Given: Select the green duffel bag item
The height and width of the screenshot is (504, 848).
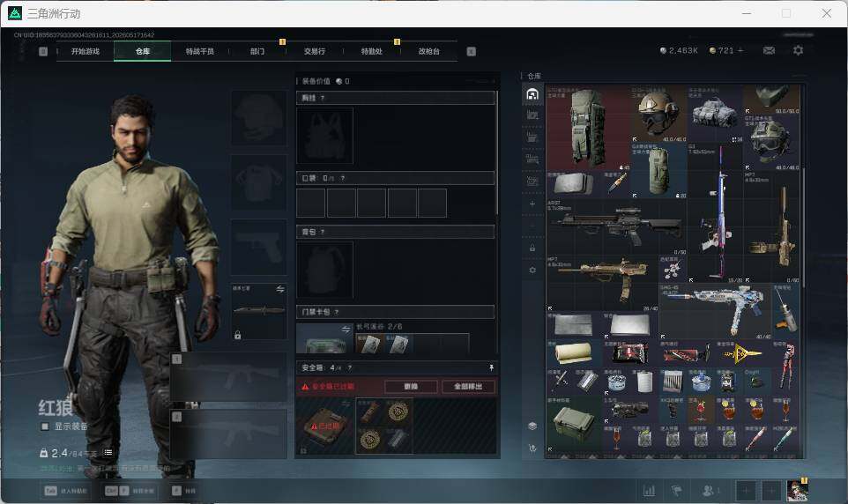Looking at the screenshot, I should pyautogui.click(x=658, y=171).
